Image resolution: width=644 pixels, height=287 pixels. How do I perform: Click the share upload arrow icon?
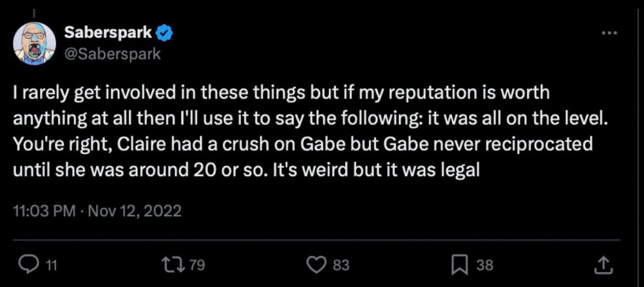click(603, 262)
